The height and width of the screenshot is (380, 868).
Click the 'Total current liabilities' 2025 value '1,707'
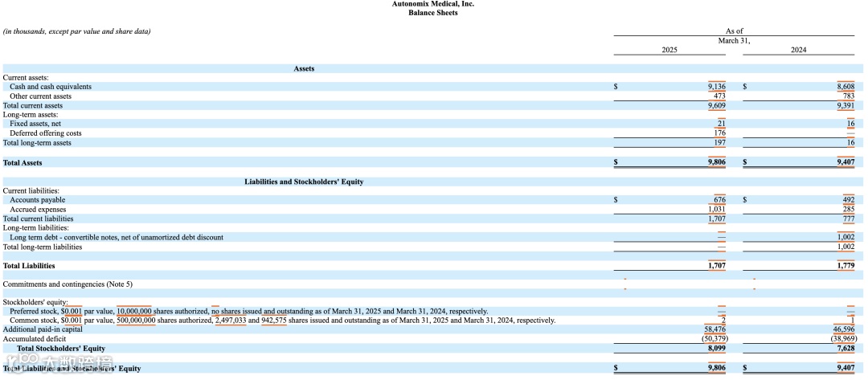point(716,219)
